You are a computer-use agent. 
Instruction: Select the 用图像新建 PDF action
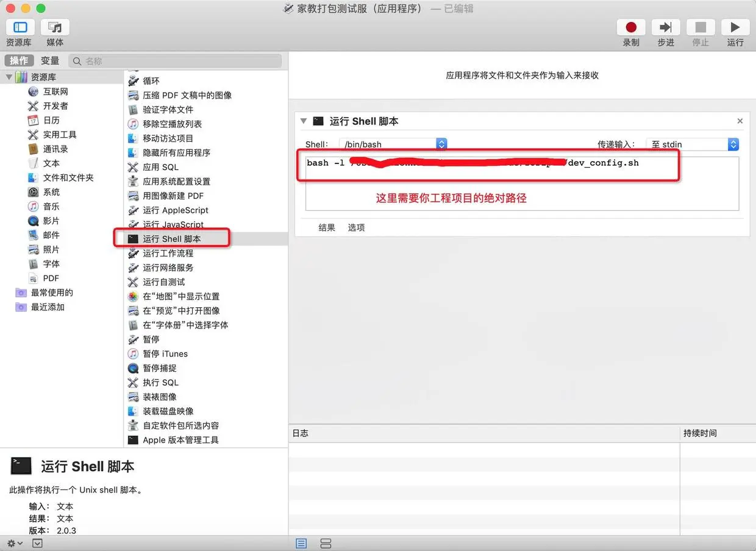pyautogui.click(x=174, y=196)
